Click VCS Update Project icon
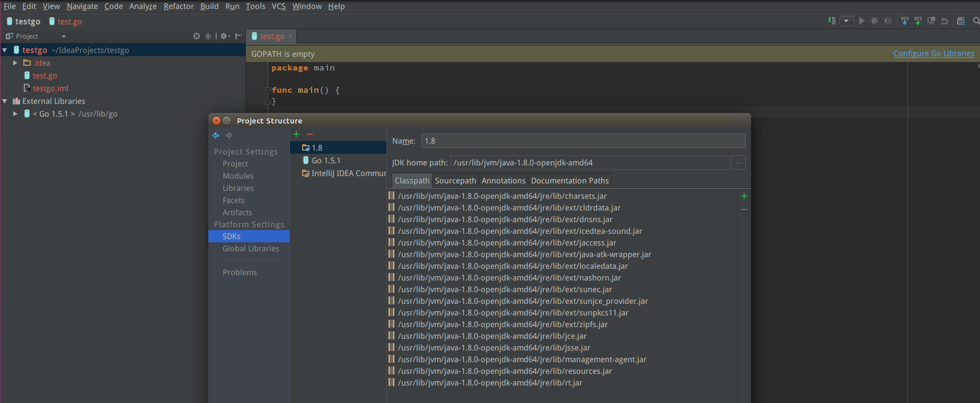The height and width of the screenshot is (403, 980). [x=905, y=21]
